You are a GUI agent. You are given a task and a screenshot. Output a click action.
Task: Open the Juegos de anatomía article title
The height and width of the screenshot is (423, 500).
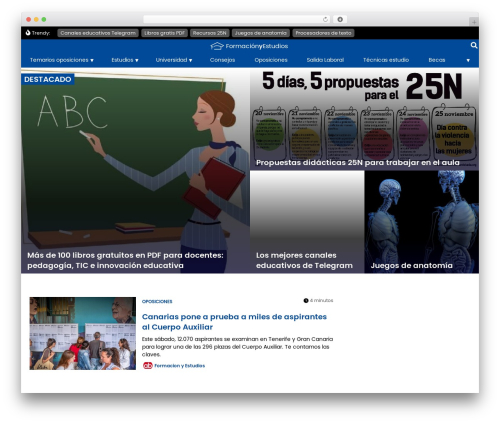(x=411, y=266)
